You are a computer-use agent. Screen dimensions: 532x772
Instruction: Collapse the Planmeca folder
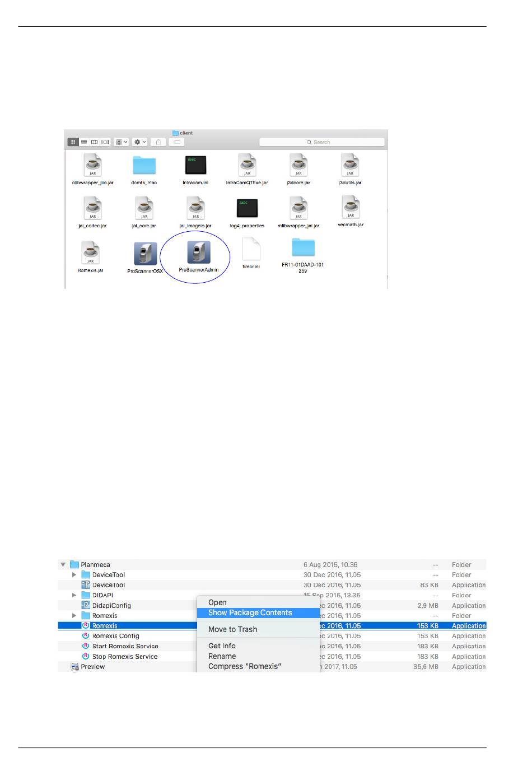(x=63, y=565)
